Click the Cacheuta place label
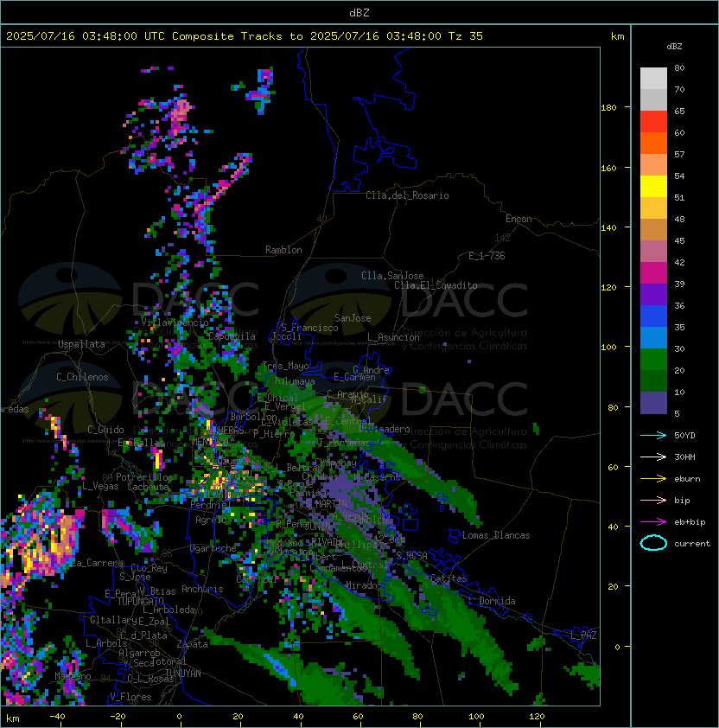This screenshot has width=719, height=728. pos(148,487)
